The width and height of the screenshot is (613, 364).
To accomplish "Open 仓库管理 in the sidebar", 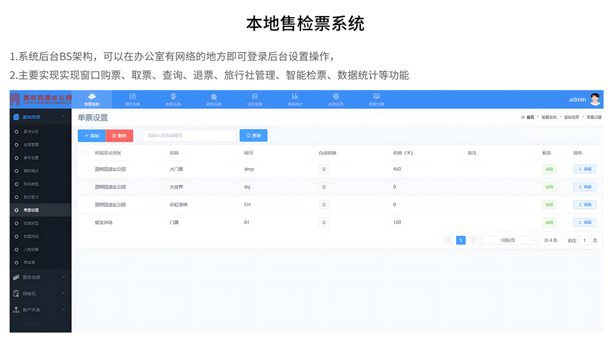I will [x=31, y=145].
